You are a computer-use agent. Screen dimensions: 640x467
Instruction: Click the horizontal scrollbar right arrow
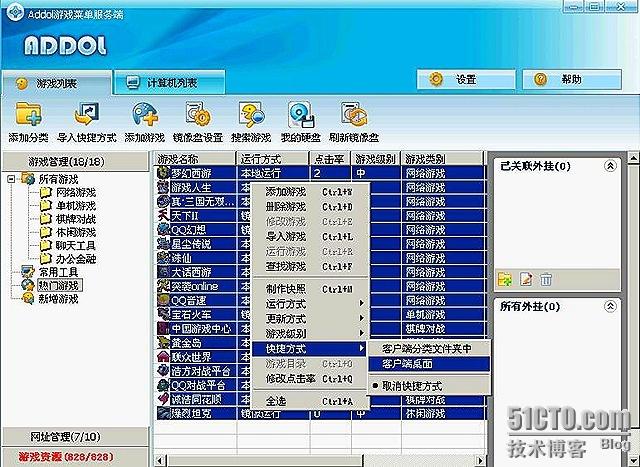[481, 461]
